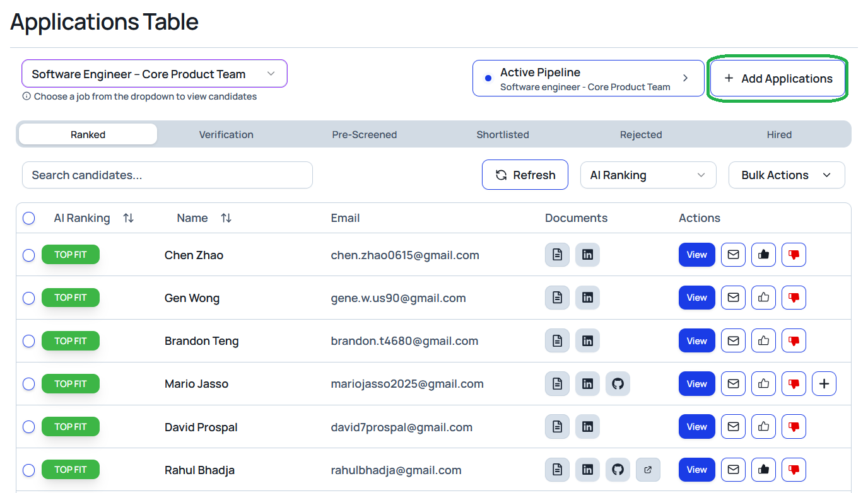Switch to the Shortlisted tab

click(x=503, y=134)
